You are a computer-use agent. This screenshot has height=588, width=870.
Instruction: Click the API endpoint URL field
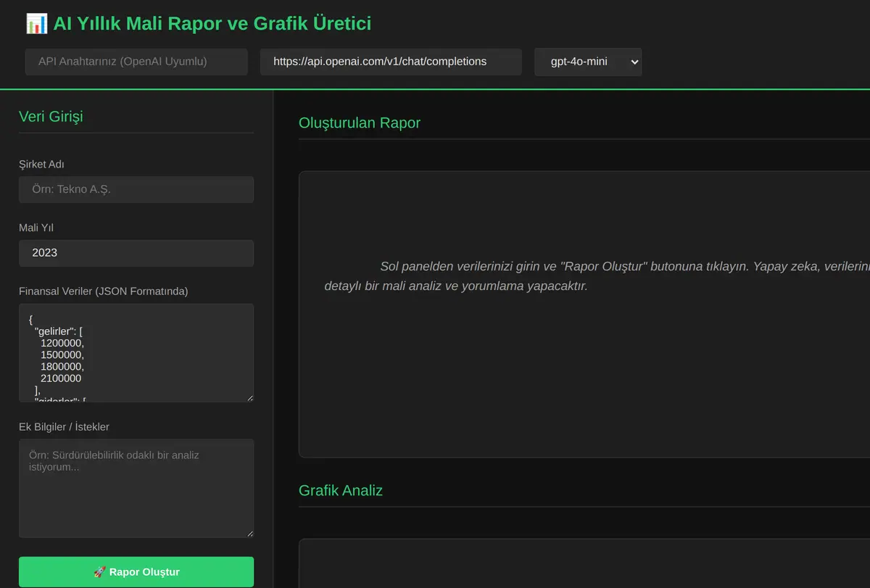coord(391,62)
